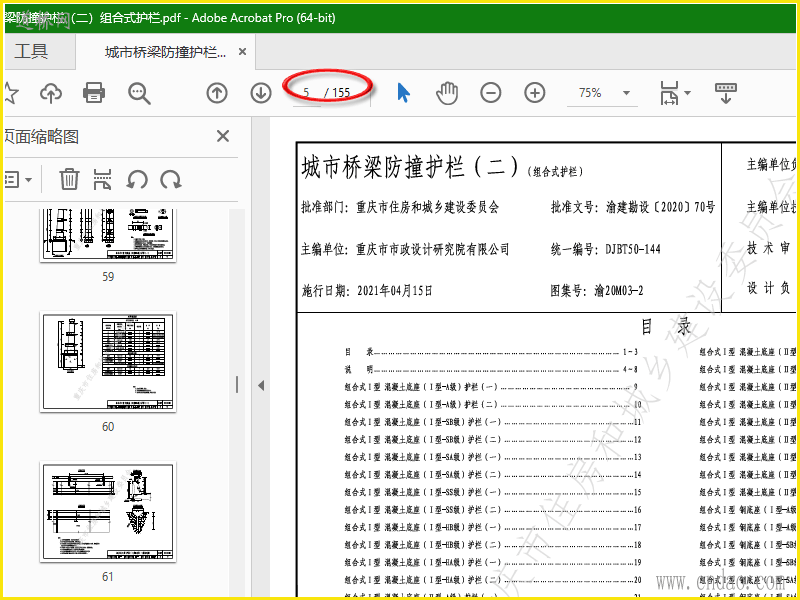
Task: Zoom in with the plus button
Action: [x=535, y=93]
